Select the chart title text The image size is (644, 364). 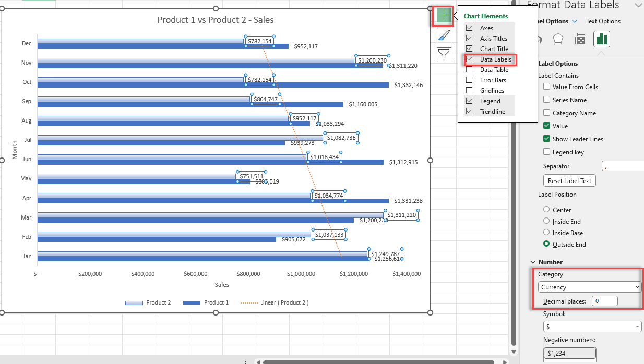click(216, 20)
